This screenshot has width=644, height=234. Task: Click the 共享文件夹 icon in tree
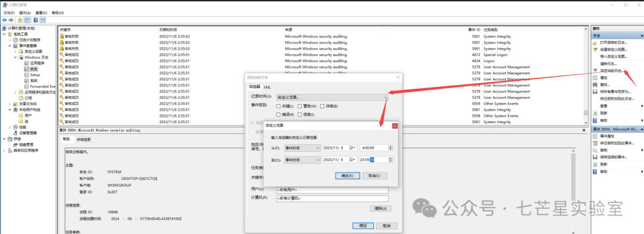pyautogui.click(x=16, y=104)
